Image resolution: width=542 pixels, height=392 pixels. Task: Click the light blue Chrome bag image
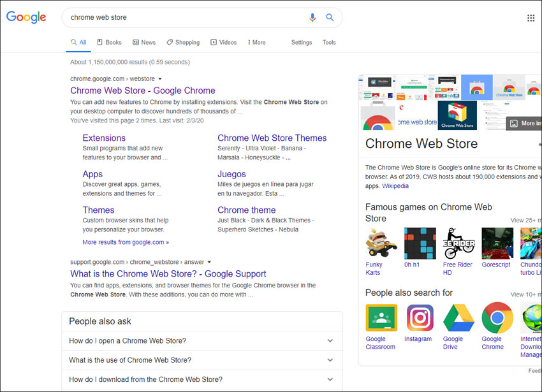(477, 87)
